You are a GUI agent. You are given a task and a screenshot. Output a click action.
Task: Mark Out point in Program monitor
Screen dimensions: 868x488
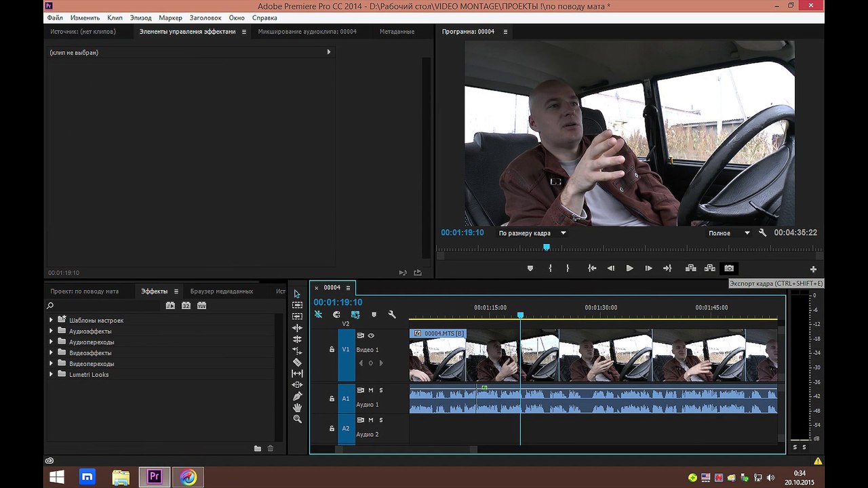[x=568, y=268]
